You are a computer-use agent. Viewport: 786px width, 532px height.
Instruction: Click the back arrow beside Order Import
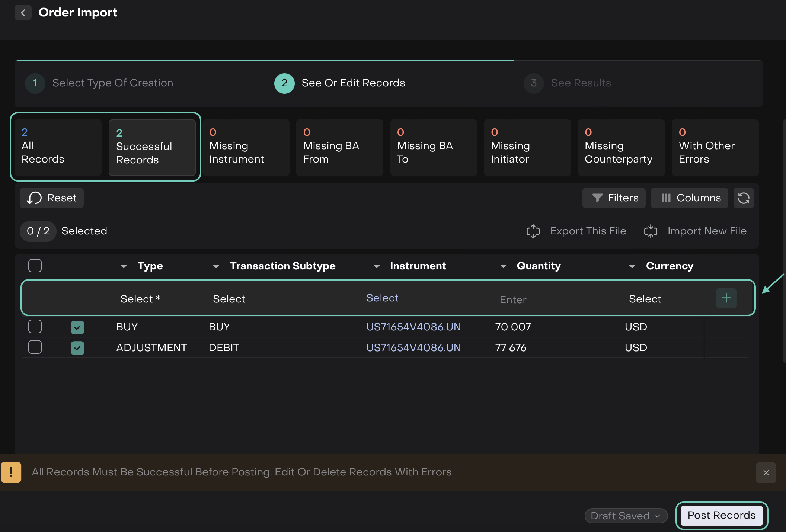pyautogui.click(x=23, y=13)
